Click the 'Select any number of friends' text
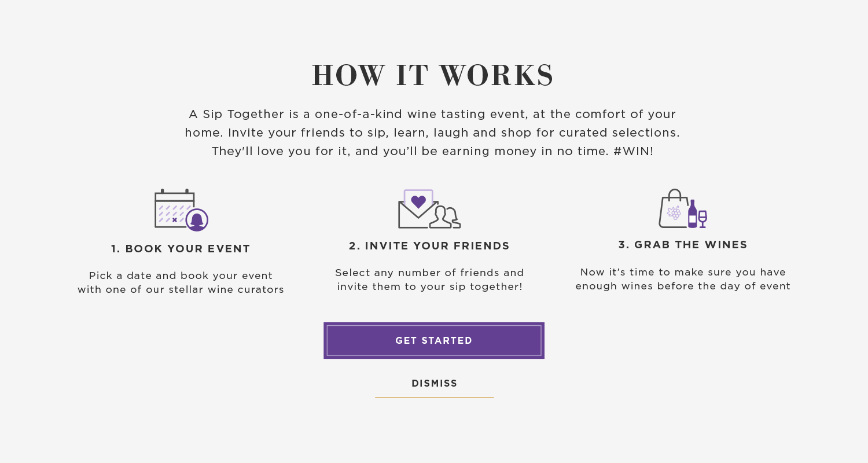This screenshot has height=463, width=868. coord(429,280)
